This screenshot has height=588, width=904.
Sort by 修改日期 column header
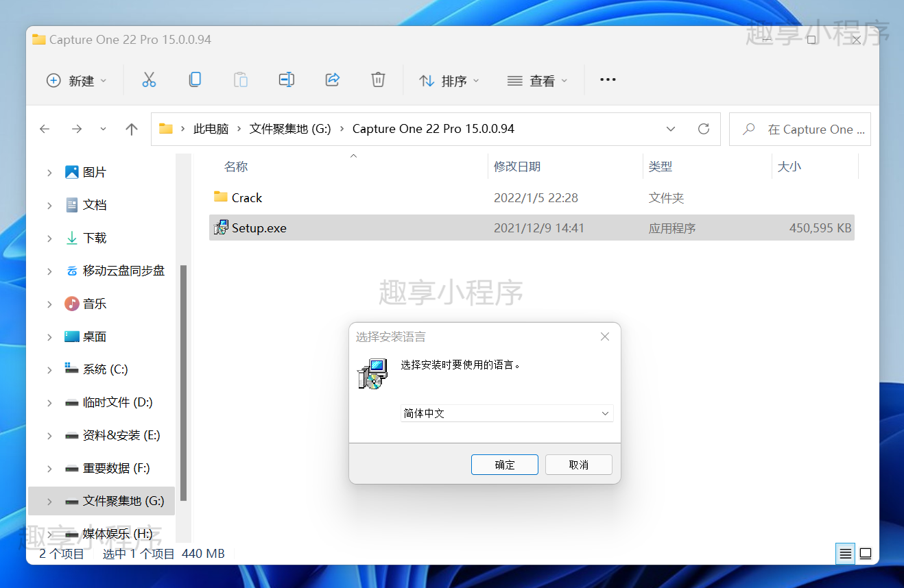tap(517, 167)
